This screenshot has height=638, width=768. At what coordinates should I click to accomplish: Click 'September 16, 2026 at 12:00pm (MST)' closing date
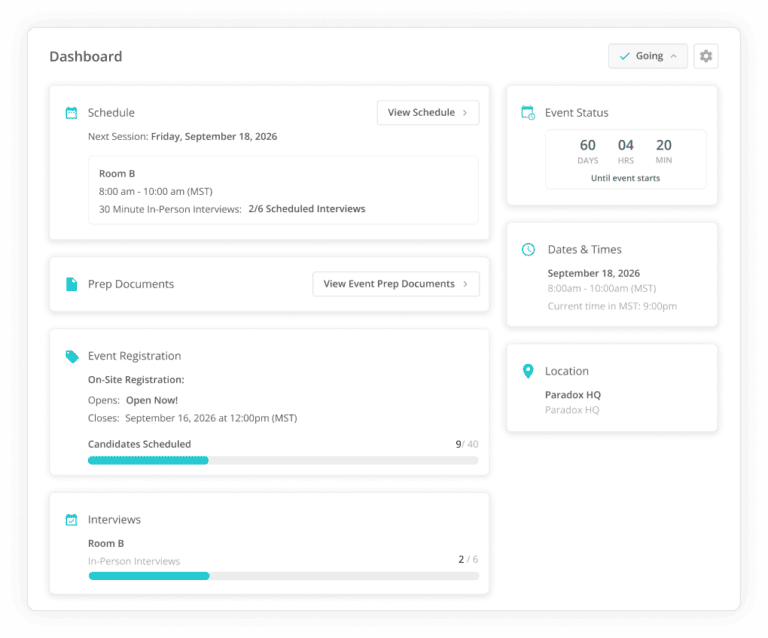coord(211,418)
